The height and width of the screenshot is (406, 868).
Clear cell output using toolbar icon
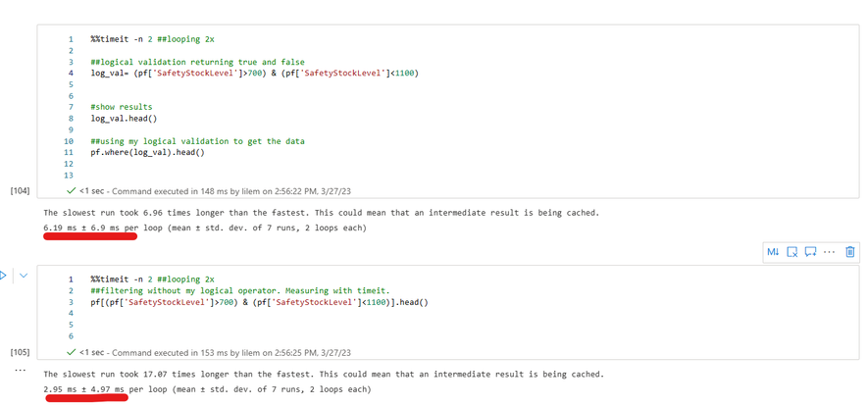click(x=792, y=252)
